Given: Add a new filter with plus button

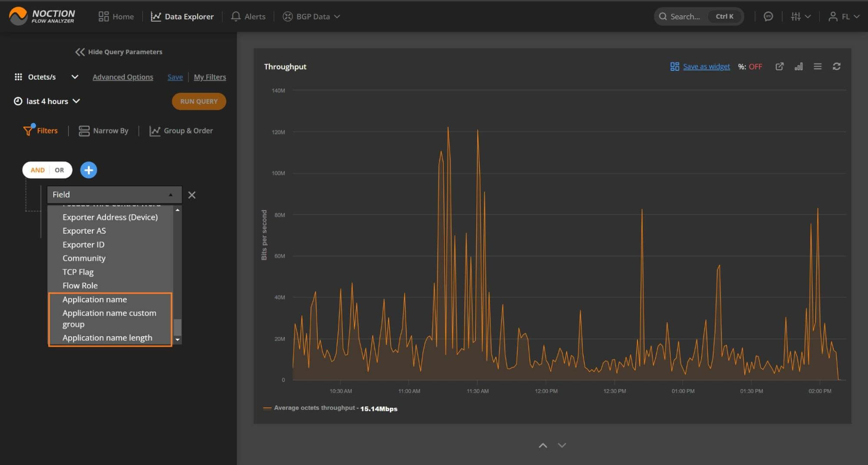Looking at the screenshot, I should click(89, 170).
